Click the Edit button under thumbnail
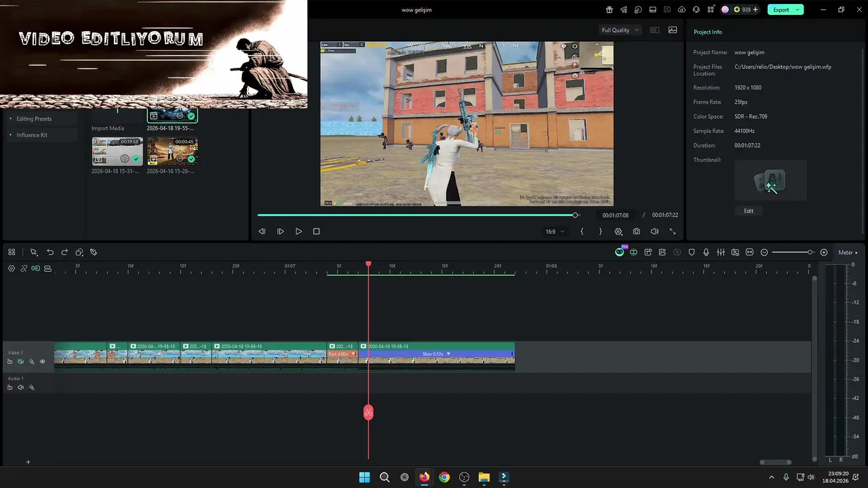Image resolution: width=868 pixels, height=488 pixels. 749,211
